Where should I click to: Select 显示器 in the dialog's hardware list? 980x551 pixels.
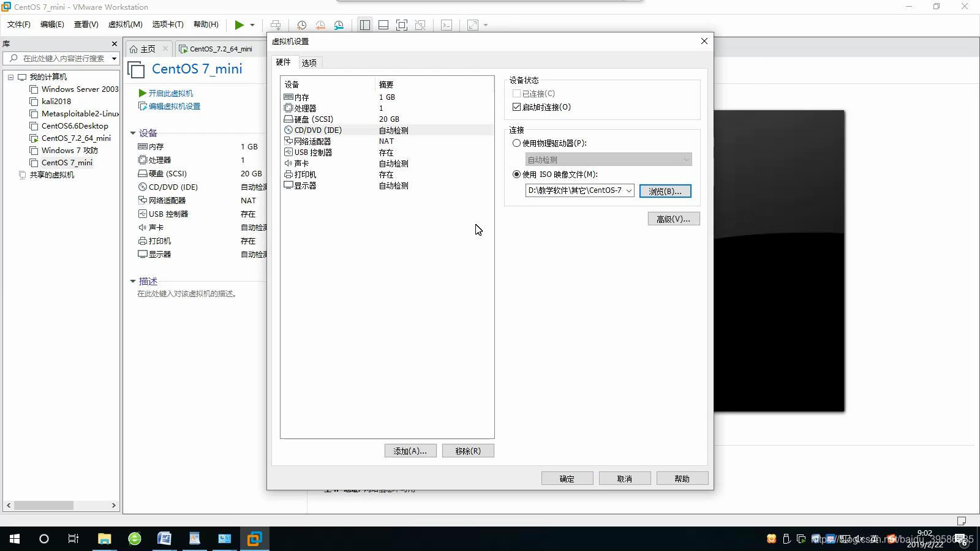[387, 185]
